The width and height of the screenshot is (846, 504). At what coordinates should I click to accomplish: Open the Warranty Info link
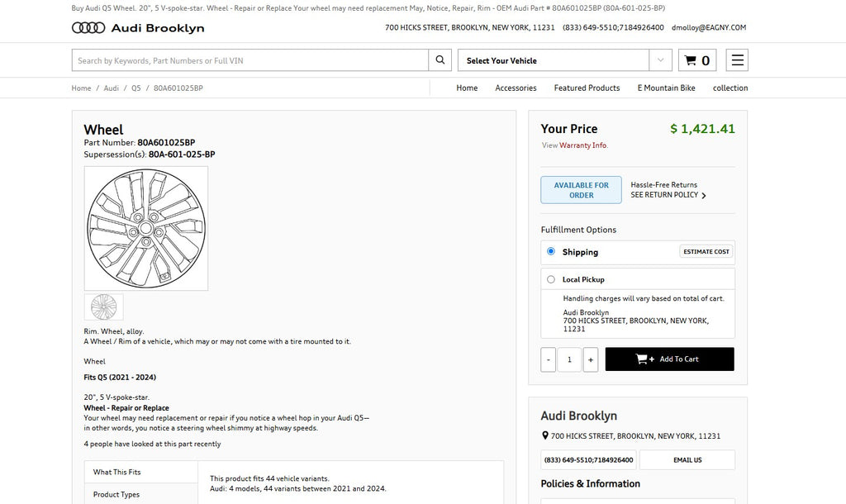tap(583, 145)
